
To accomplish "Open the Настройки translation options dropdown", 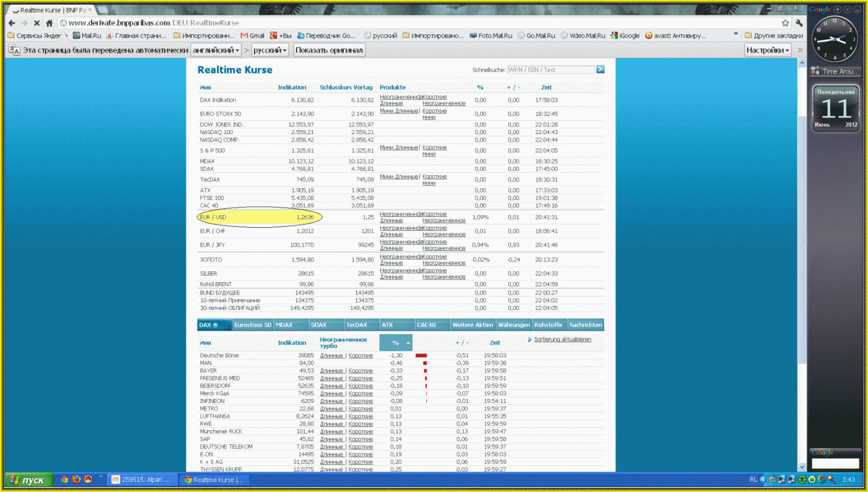I will click(x=767, y=50).
